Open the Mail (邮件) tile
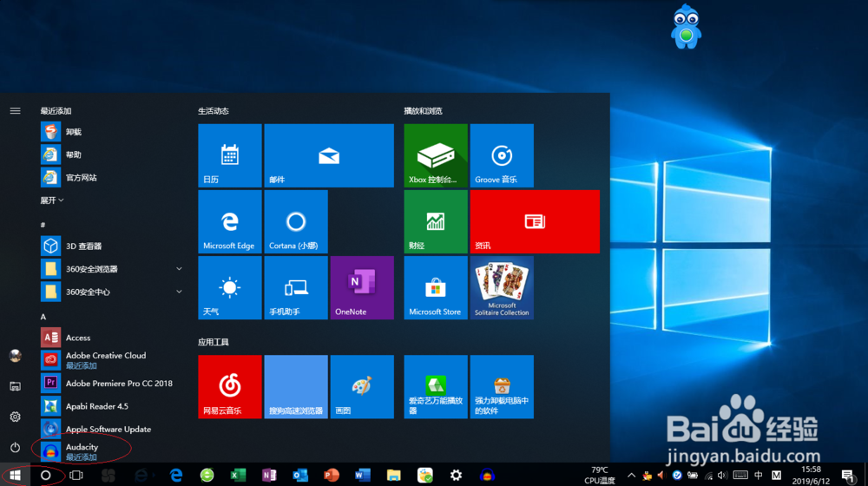The width and height of the screenshot is (868, 486). (x=329, y=155)
